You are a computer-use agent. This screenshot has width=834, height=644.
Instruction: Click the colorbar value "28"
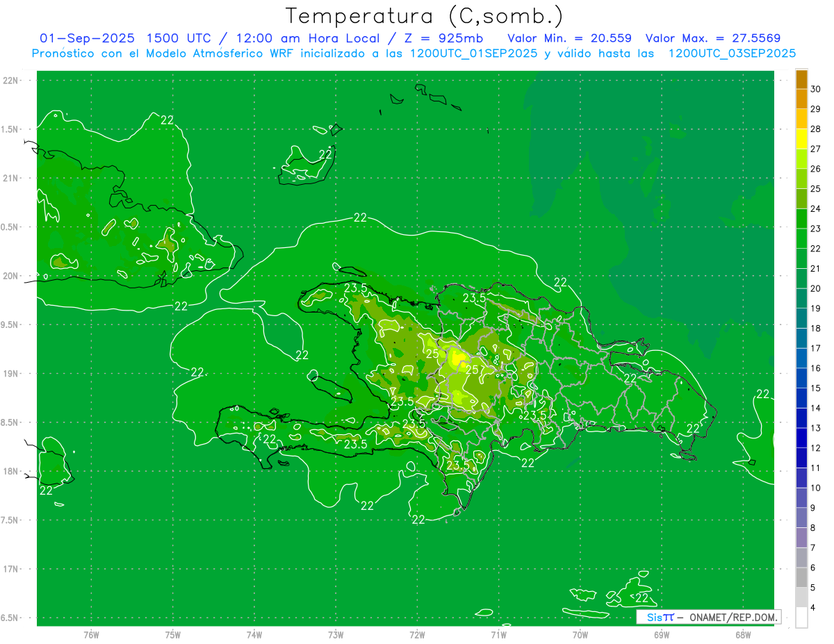tap(815, 129)
